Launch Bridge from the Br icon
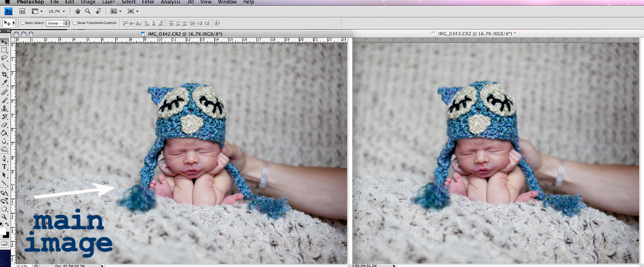644x267 pixels. point(22,11)
